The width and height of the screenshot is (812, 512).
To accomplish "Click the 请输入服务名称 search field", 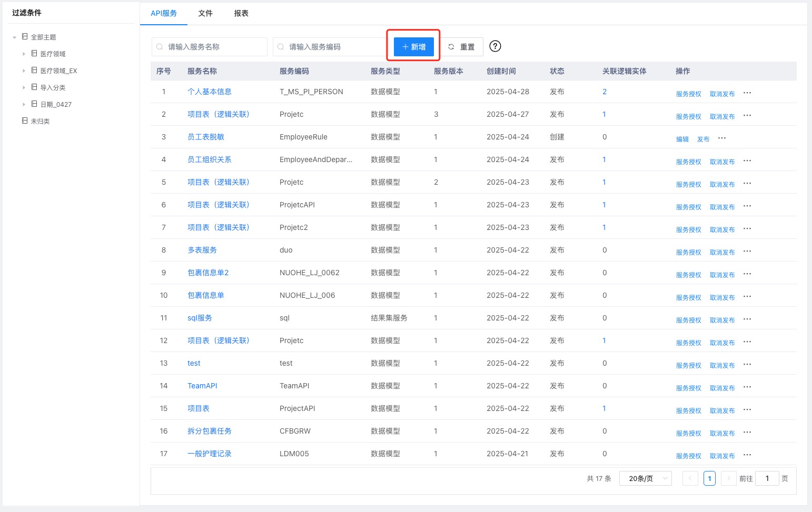I will (x=210, y=47).
